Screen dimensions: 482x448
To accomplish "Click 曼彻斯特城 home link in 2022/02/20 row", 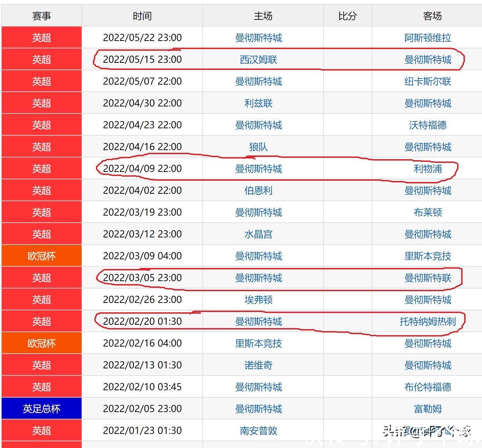I will coord(258,321).
